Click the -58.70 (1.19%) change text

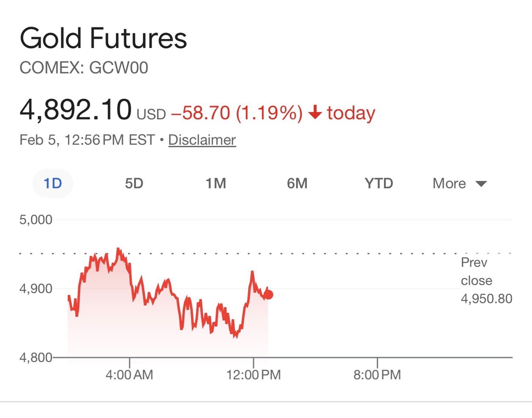coord(237,113)
